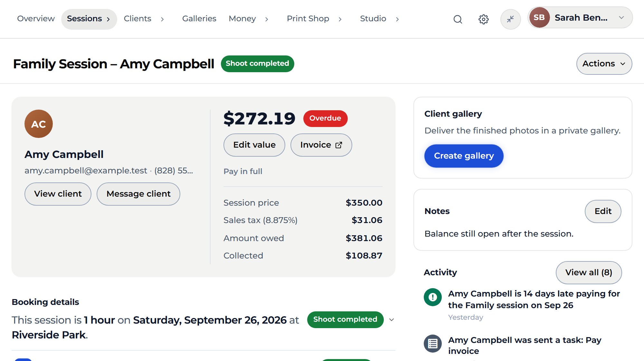Go to the Overview nav item
The image size is (644, 361).
[x=36, y=19]
